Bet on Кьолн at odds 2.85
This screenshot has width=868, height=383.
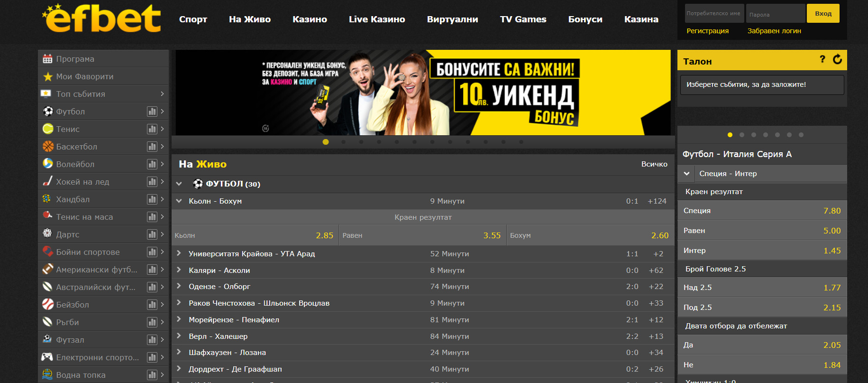coord(255,235)
